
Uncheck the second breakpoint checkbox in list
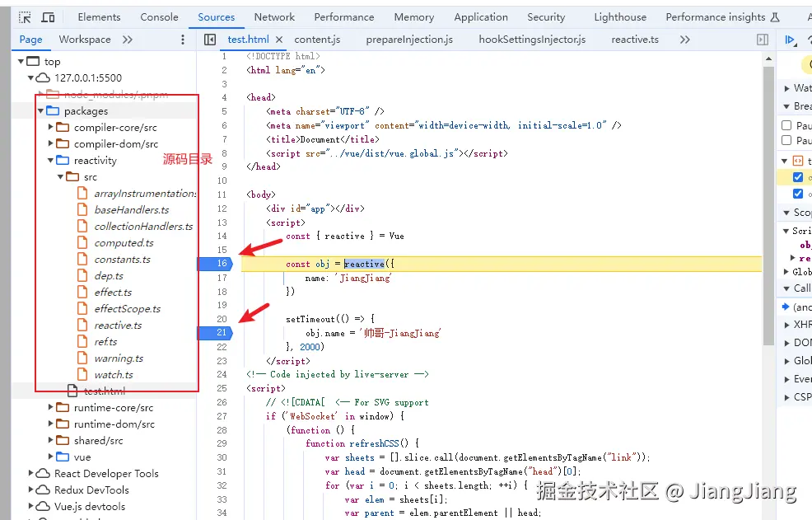coord(798,194)
